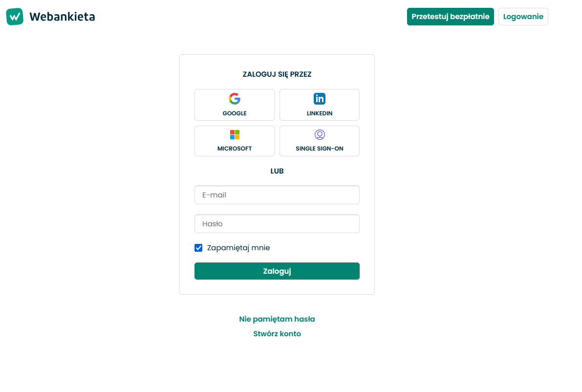Click the Webankieta logo icon

click(15, 17)
